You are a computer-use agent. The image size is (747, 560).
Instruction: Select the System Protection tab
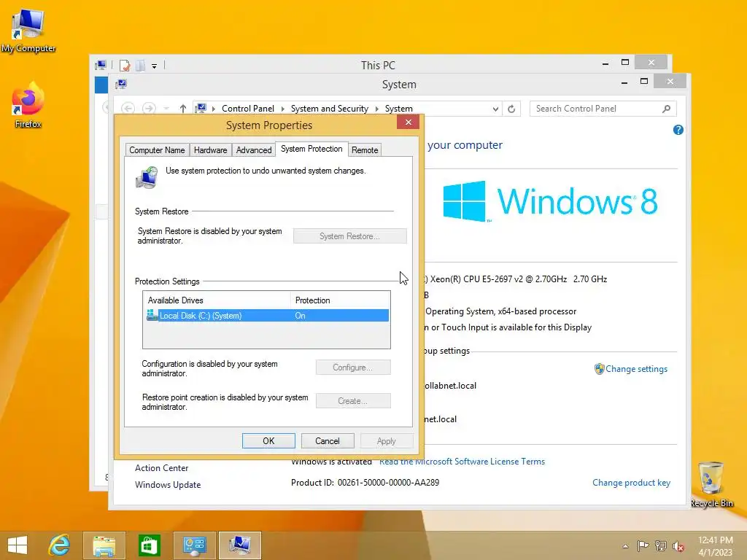pyautogui.click(x=311, y=149)
